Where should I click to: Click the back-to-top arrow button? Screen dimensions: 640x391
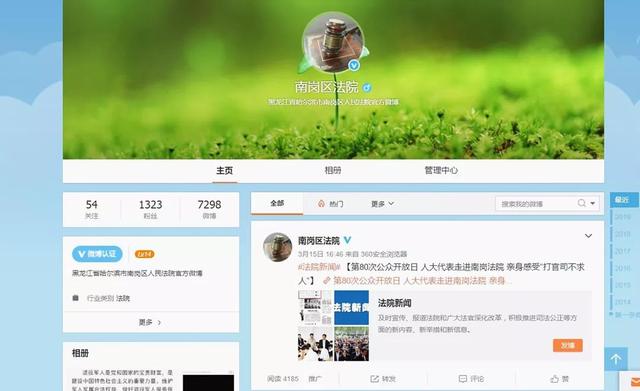coord(616,359)
